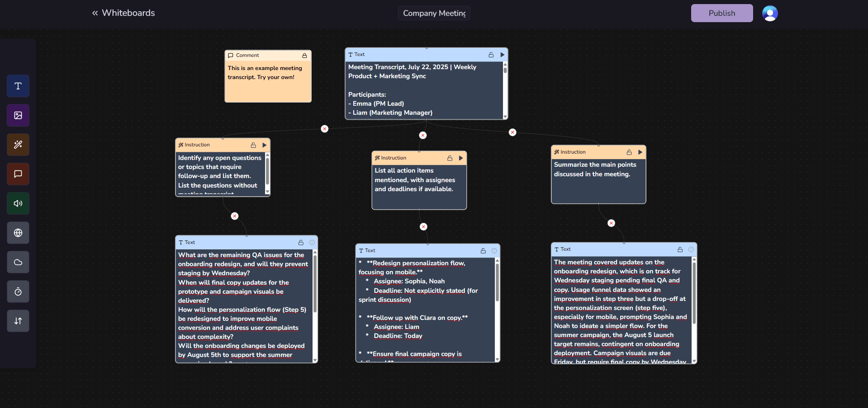868x408 pixels.
Task: Click the Publish button
Action: click(721, 13)
